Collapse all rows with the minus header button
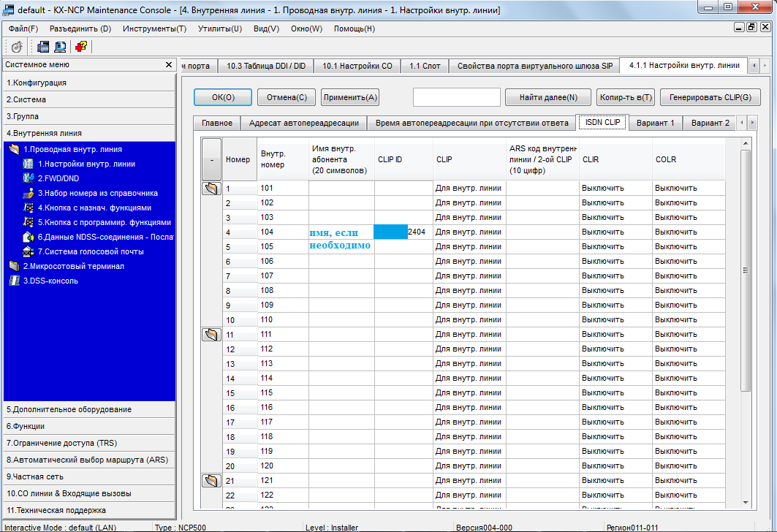Image resolution: width=777 pixels, height=532 pixels. (211, 159)
